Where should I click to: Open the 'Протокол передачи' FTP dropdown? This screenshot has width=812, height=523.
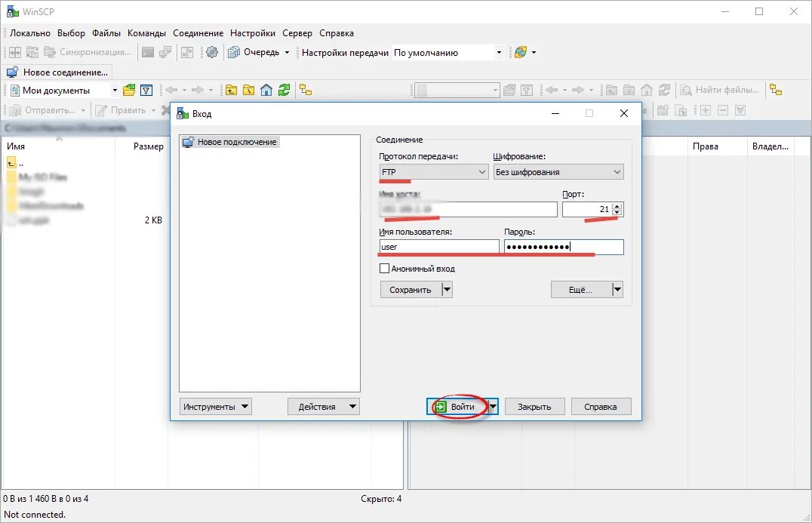[x=433, y=172]
